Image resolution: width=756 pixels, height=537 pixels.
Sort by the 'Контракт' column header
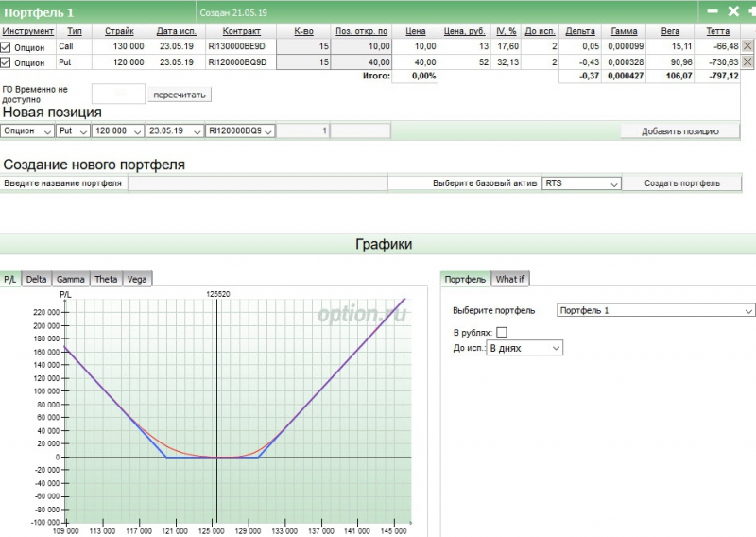[242, 31]
